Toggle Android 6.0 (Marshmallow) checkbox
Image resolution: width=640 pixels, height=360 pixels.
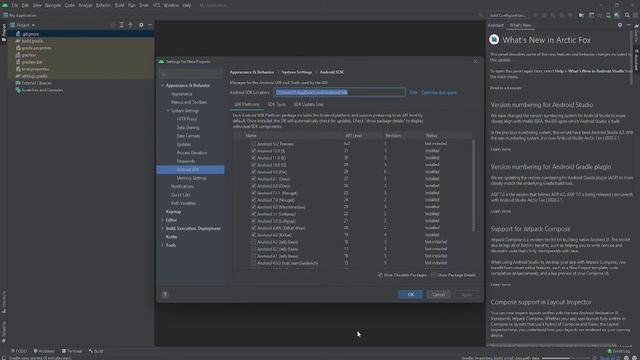[x=253, y=207]
